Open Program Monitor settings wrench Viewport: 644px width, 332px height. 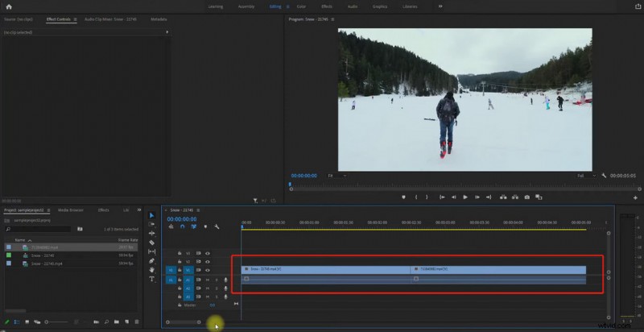click(x=605, y=176)
